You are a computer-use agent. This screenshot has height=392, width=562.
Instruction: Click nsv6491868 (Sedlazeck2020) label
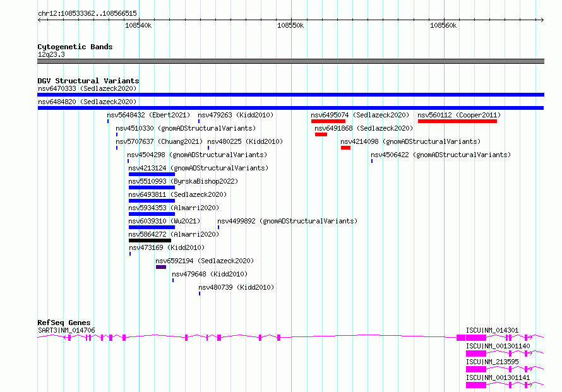tap(364, 128)
